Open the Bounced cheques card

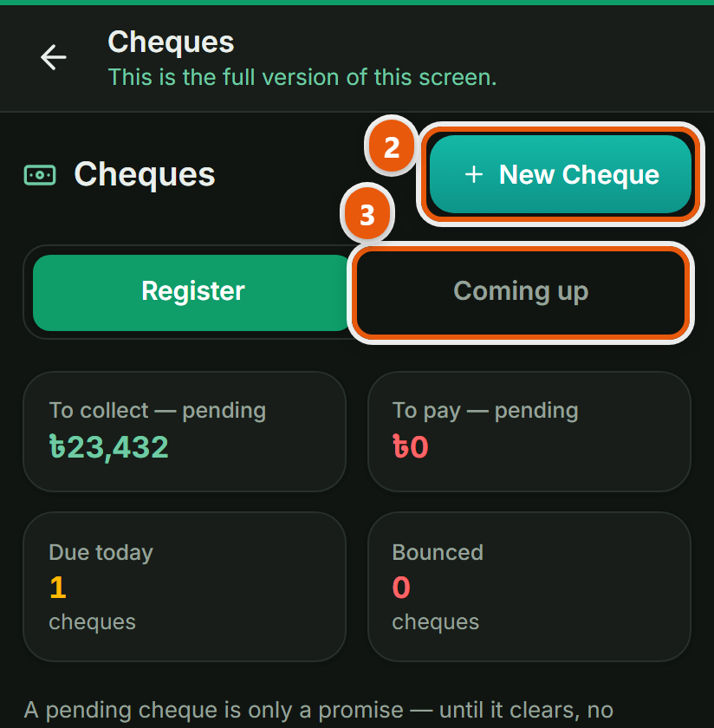click(x=529, y=587)
